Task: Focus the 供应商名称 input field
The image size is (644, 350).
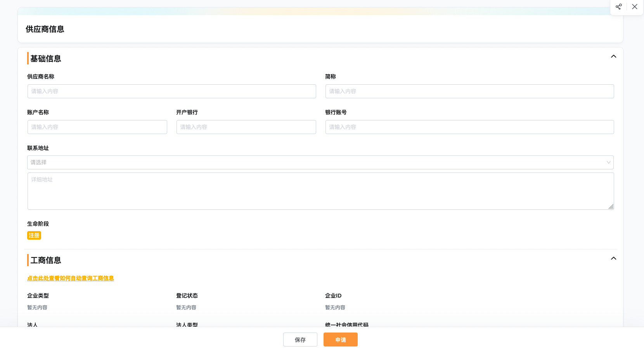Action: [172, 91]
